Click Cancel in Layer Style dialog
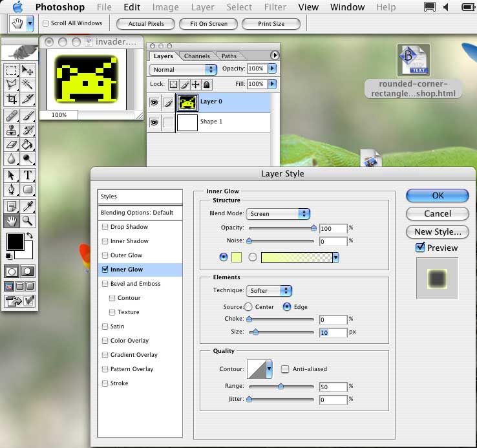This screenshot has width=477, height=448. point(438,213)
